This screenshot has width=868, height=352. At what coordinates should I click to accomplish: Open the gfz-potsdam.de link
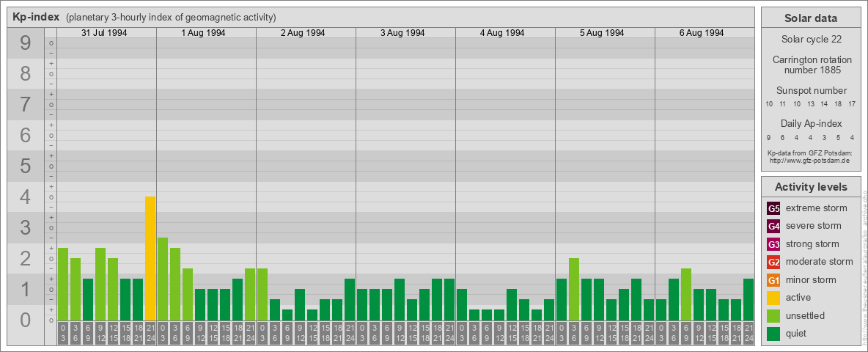(809, 161)
